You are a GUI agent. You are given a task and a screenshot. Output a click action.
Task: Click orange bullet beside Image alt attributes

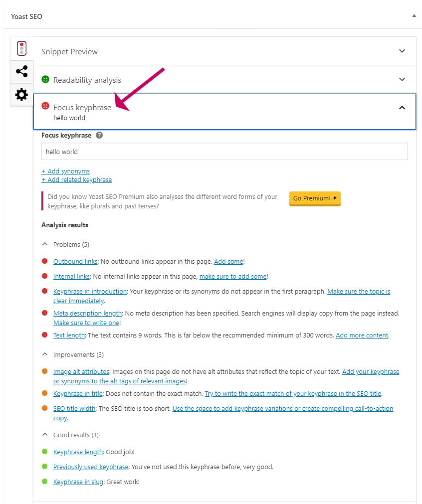click(45, 371)
